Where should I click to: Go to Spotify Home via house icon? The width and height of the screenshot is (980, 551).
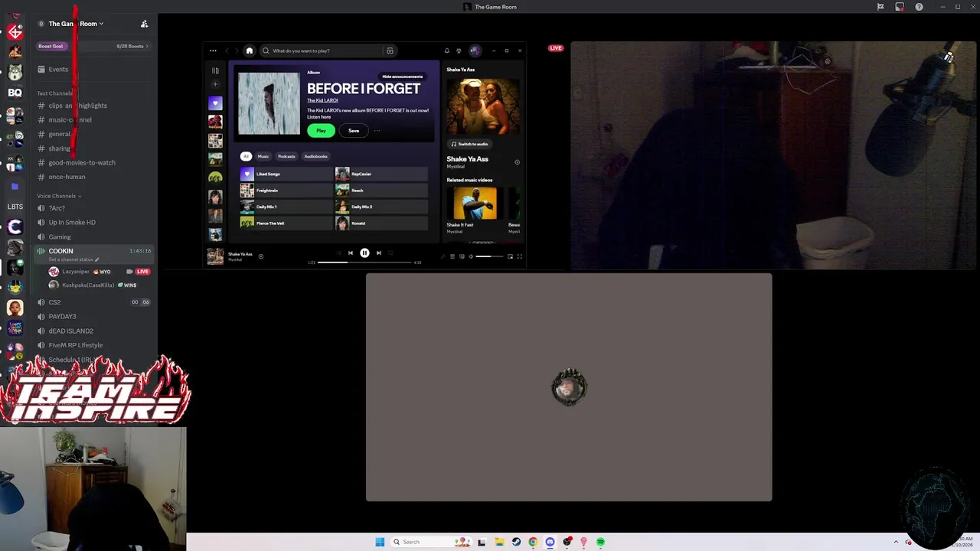pyautogui.click(x=249, y=51)
